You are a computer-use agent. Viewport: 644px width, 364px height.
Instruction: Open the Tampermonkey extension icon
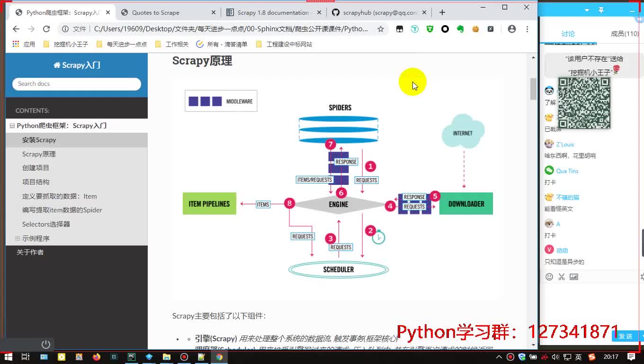tap(400, 29)
